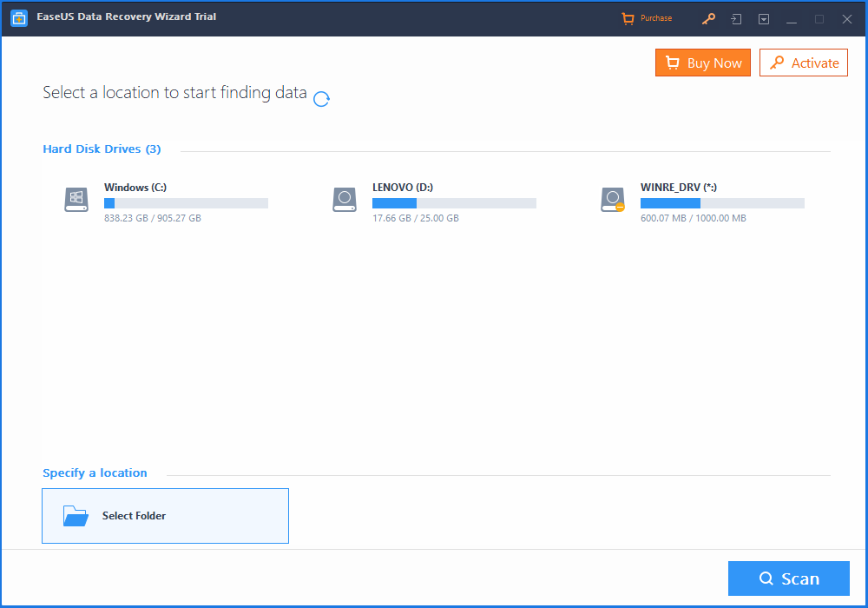This screenshot has height=608, width=868.
Task: Open the Purchase cart link in title bar
Action: coord(647,18)
